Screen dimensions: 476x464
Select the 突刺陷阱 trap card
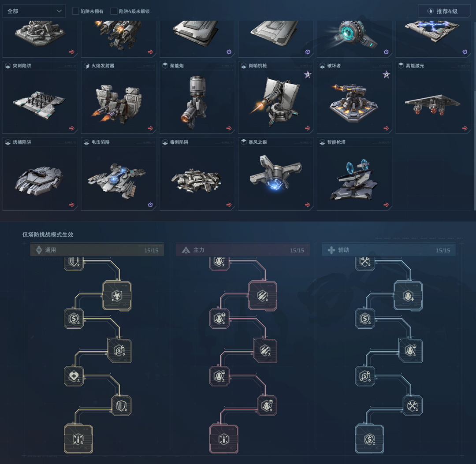pos(40,97)
